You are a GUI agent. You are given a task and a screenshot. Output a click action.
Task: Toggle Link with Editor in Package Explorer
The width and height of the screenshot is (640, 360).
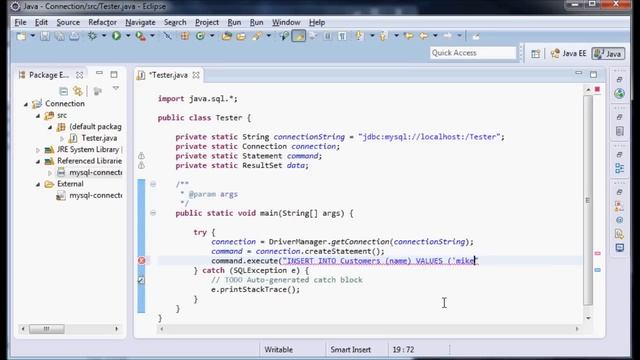[78, 91]
